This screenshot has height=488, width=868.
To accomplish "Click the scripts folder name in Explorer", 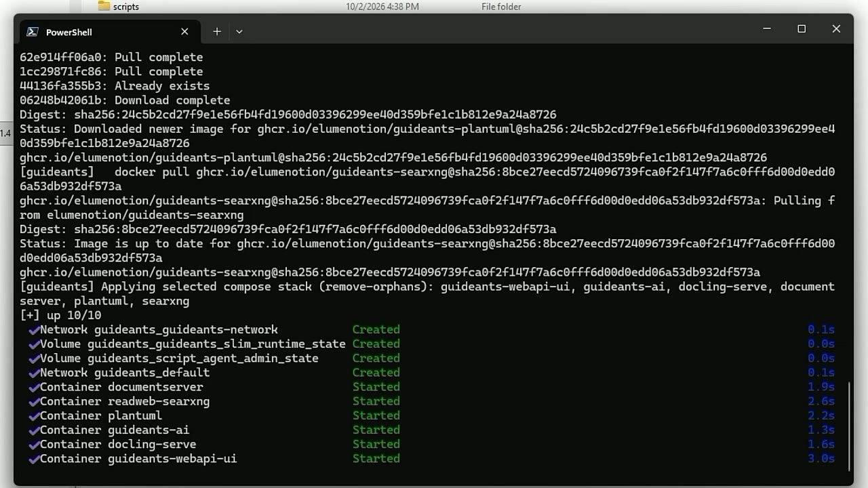I will tap(126, 7).
